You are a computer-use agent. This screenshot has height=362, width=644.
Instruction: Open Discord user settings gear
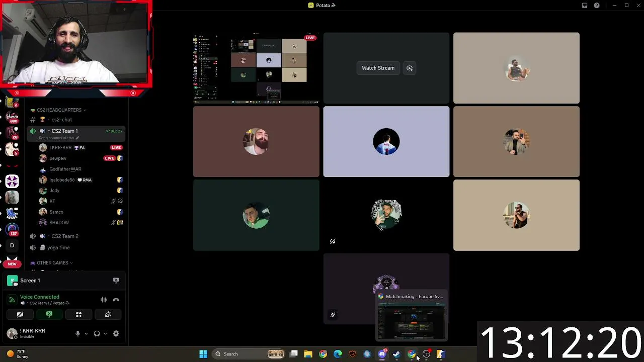pos(116,333)
